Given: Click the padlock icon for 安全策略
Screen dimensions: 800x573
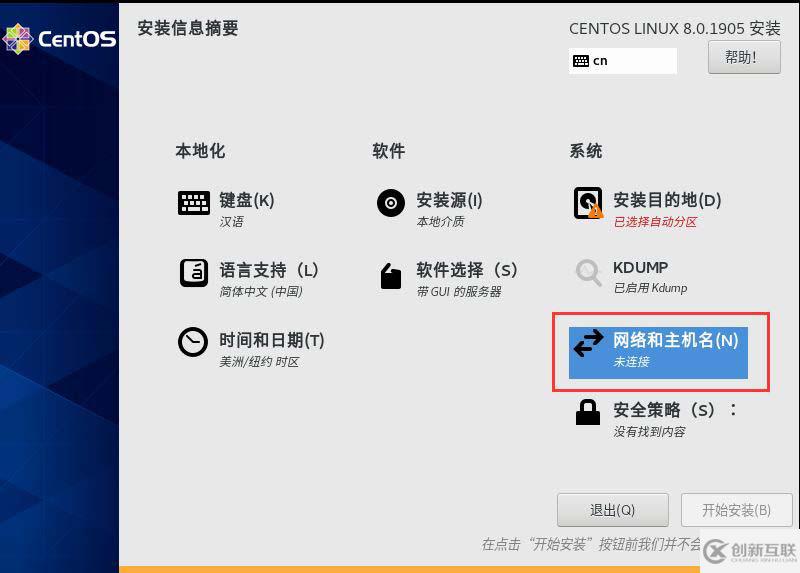Looking at the screenshot, I should pyautogui.click(x=588, y=412).
